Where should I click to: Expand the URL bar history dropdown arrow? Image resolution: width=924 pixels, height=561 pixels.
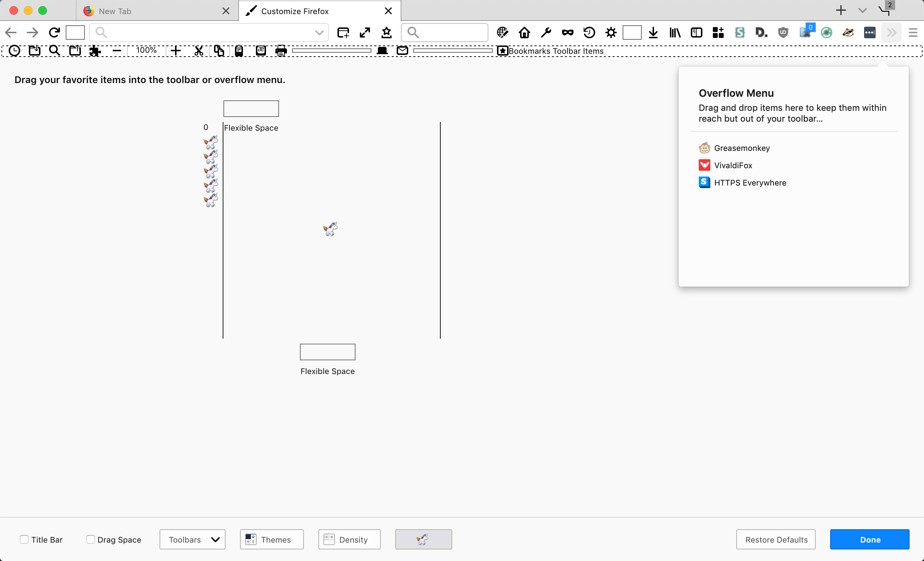[x=319, y=32]
